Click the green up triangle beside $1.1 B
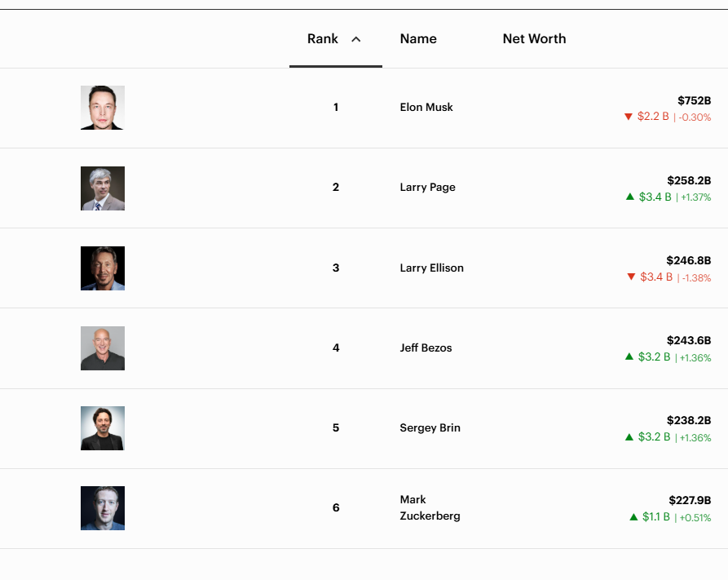Viewport: 728px width, 580px height. pyautogui.click(x=633, y=517)
